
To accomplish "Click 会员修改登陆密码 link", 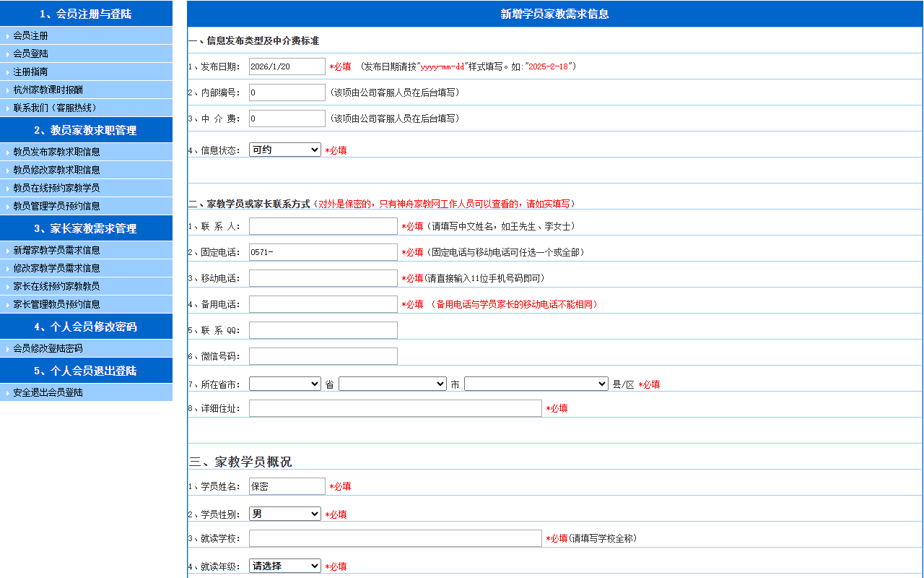I will [48, 348].
